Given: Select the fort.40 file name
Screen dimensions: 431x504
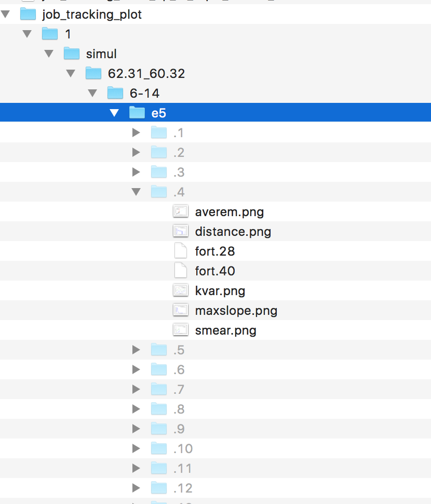Looking at the screenshot, I should click(x=215, y=271).
